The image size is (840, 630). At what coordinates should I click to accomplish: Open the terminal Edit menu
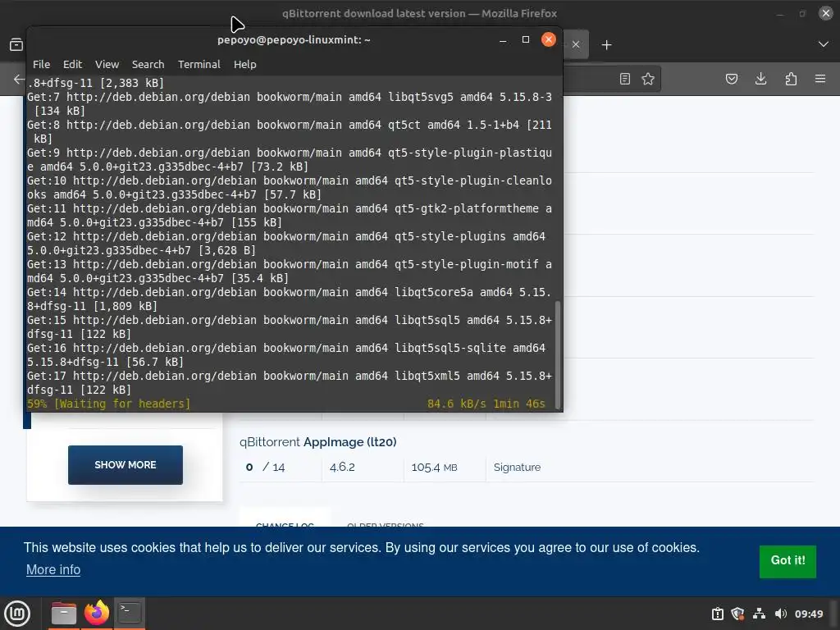pos(72,64)
